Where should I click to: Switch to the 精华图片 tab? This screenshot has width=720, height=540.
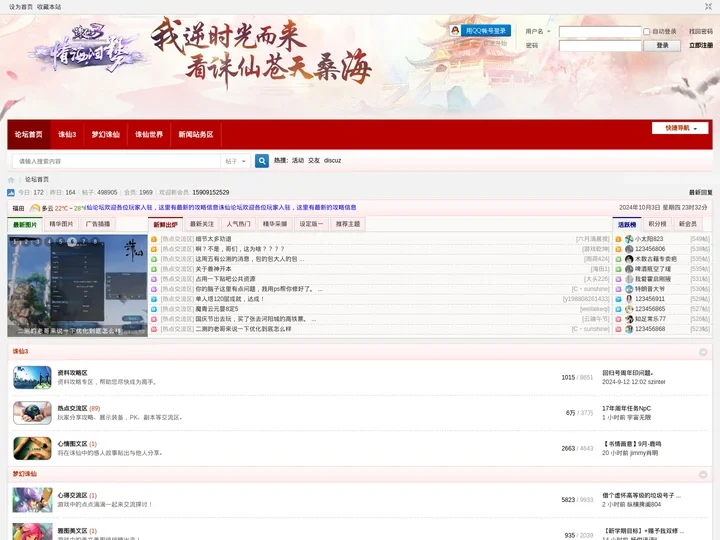click(61, 224)
